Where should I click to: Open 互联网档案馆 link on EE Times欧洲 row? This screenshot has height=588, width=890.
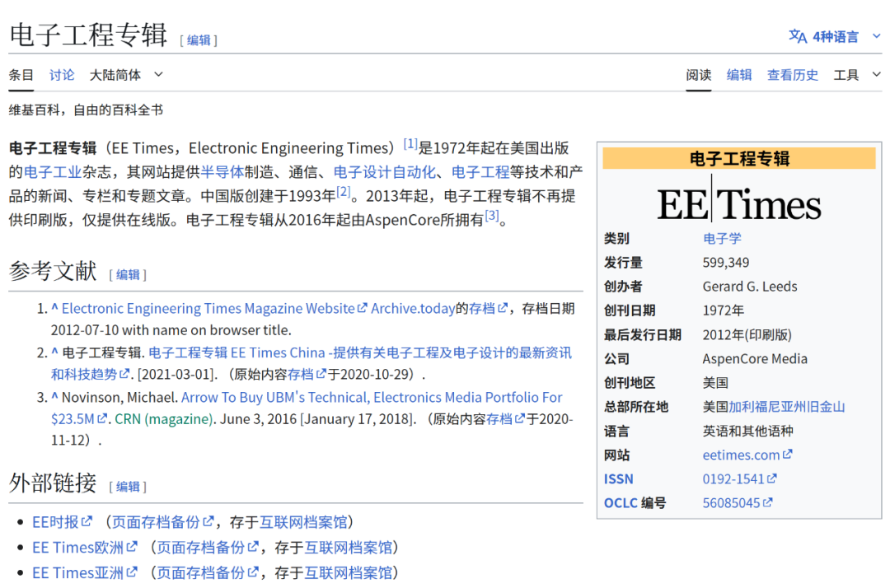(348, 548)
